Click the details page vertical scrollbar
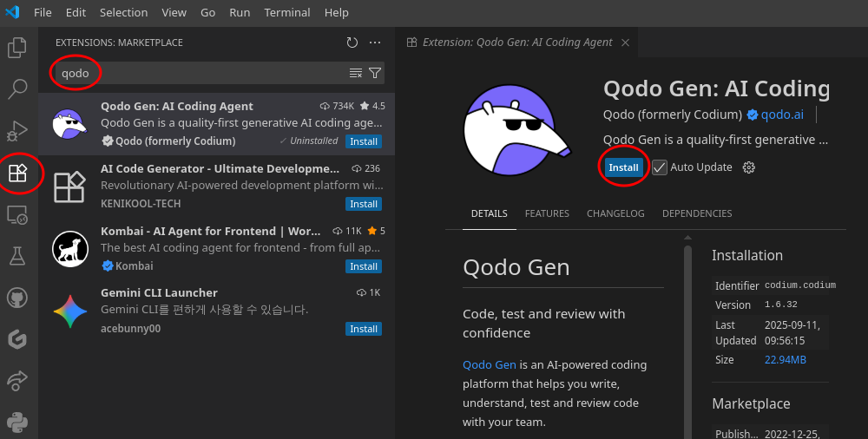The width and height of the screenshot is (868, 439). click(x=687, y=341)
